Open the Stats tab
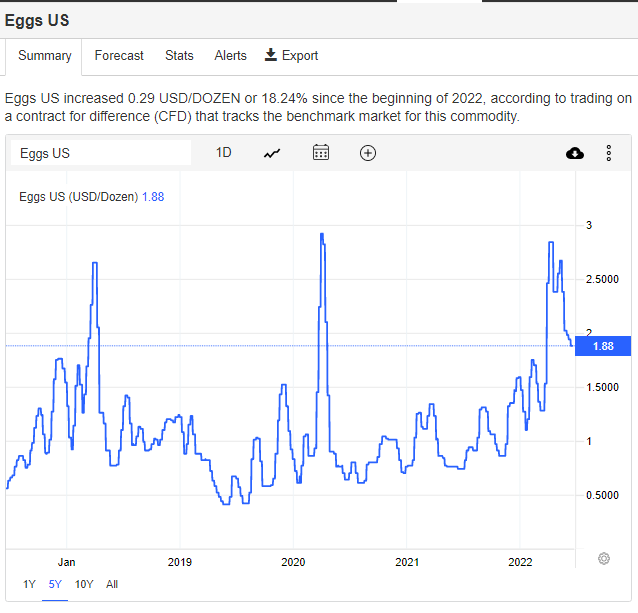The image size is (638, 613). click(179, 56)
